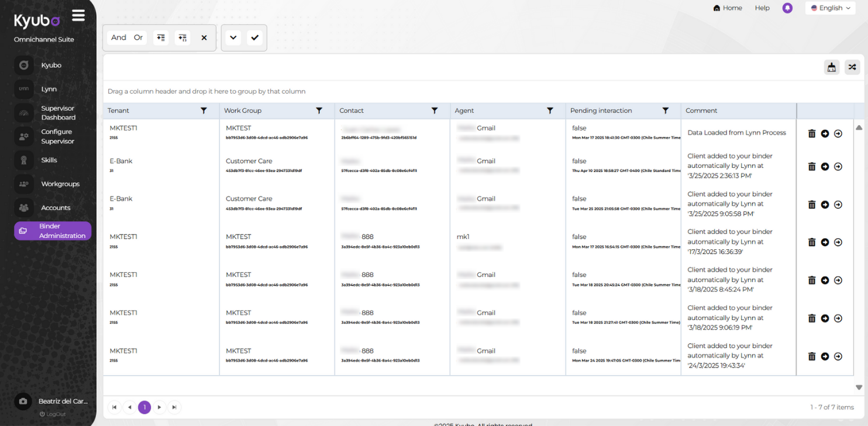Click the 'Drag a column header' grouping area text

(206, 91)
